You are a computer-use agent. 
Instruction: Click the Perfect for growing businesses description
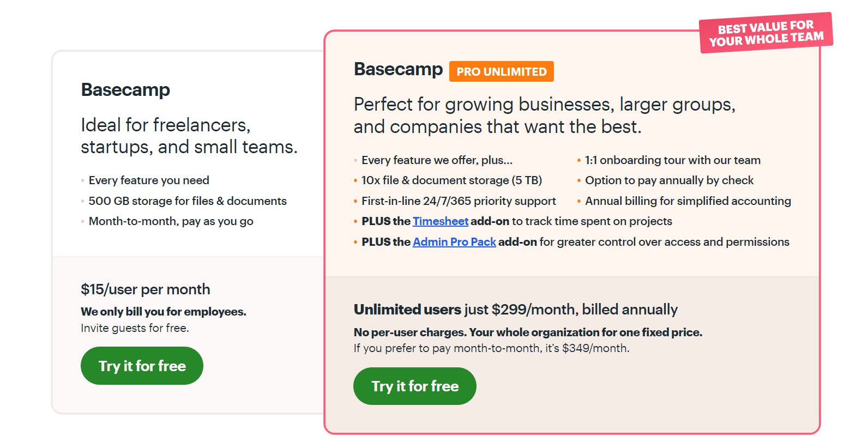[x=545, y=115]
